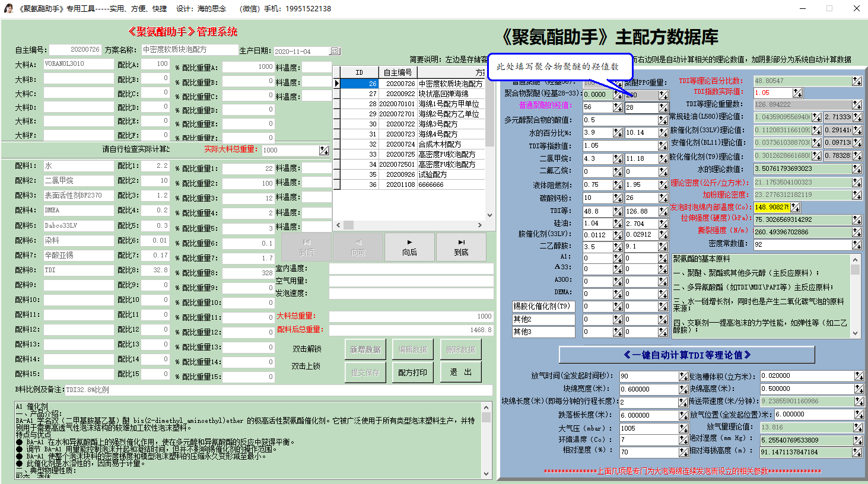Click the spin icon beside 液体阻燃剂 value 0.75

pyautogui.click(x=618, y=185)
